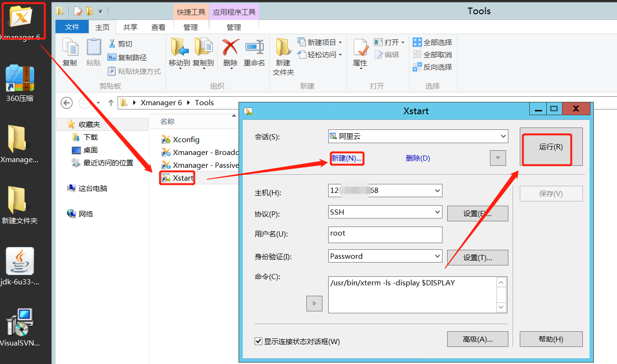Open the 管理 tab under 快捷工具
Screen dimensions: 617x364
(x=191, y=27)
